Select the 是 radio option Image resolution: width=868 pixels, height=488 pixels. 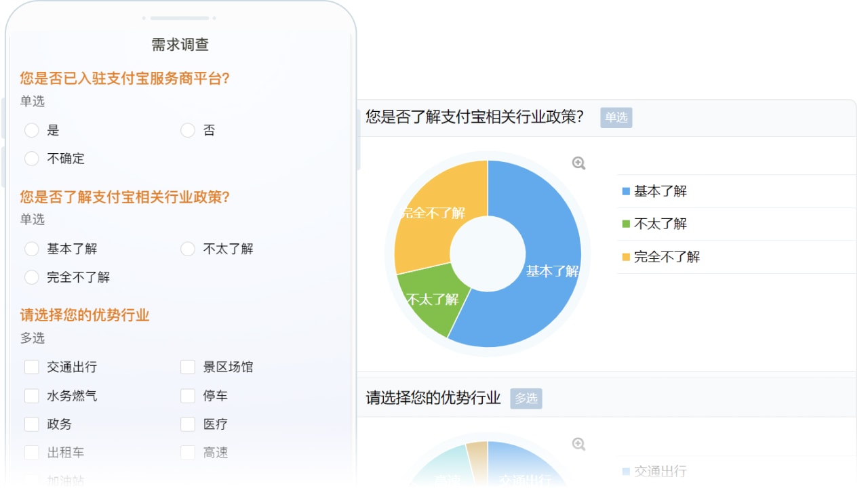[32, 130]
